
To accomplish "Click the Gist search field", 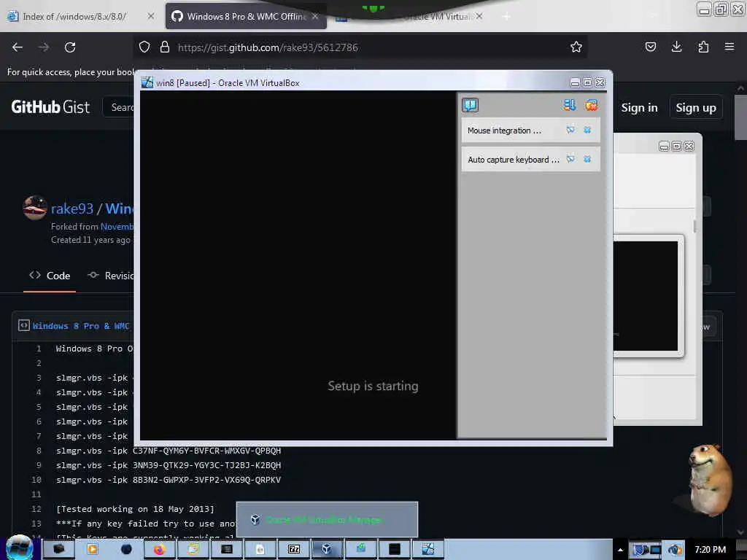I will [x=119, y=107].
